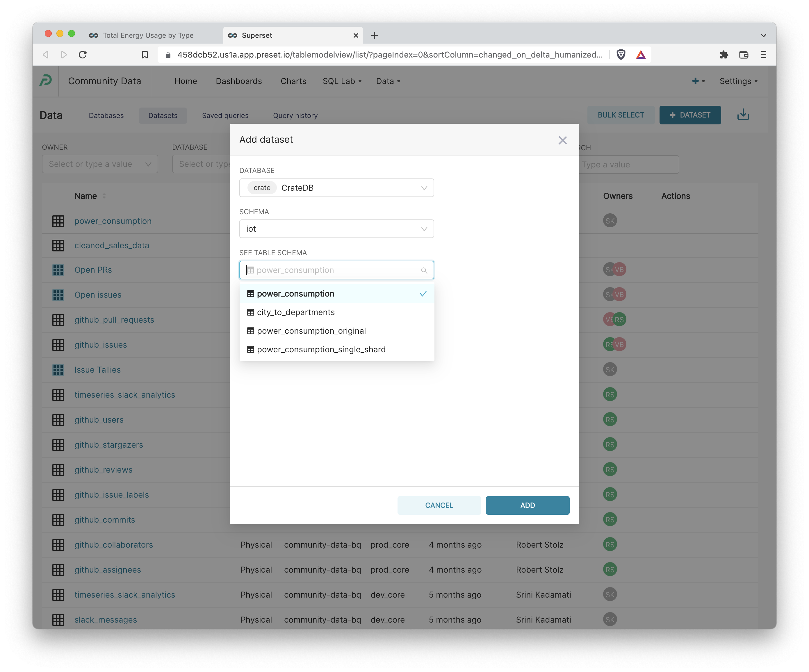Image resolution: width=809 pixels, height=672 pixels.
Task: Click the Brave shield icon in address bar
Action: [621, 54]
